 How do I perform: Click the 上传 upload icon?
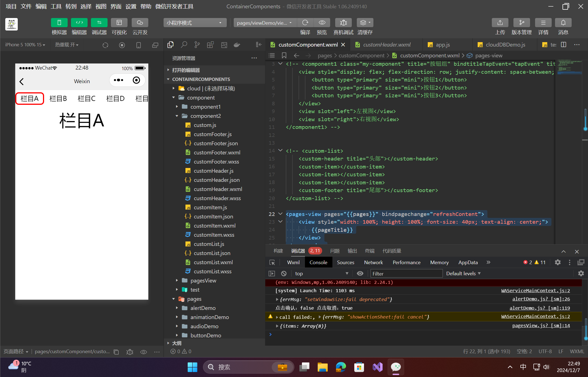pyautogui.click(x=500, y=23)
